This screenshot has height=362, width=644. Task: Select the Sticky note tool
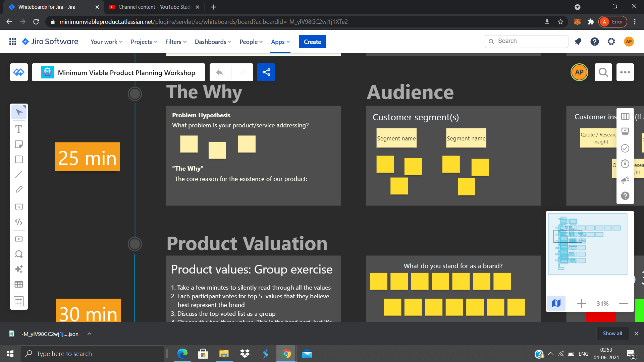(19, 144)
